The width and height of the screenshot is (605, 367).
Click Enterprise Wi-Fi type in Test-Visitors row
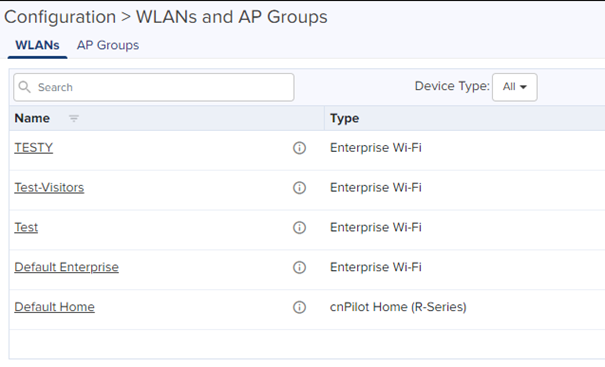[375, 188]
